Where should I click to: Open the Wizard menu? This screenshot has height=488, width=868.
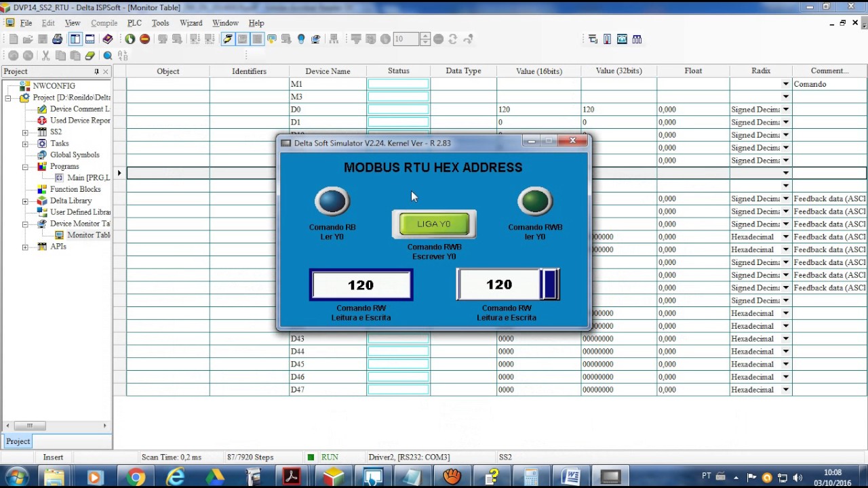tap(191, 23)
